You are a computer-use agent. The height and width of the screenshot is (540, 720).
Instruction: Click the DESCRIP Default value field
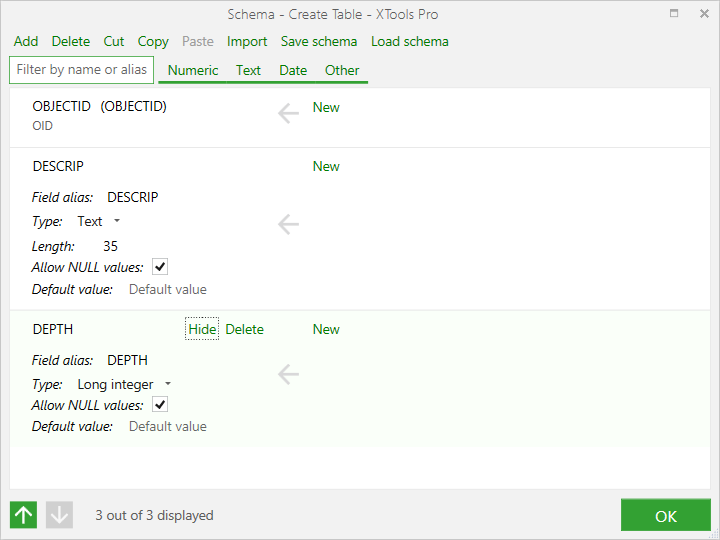168,289
